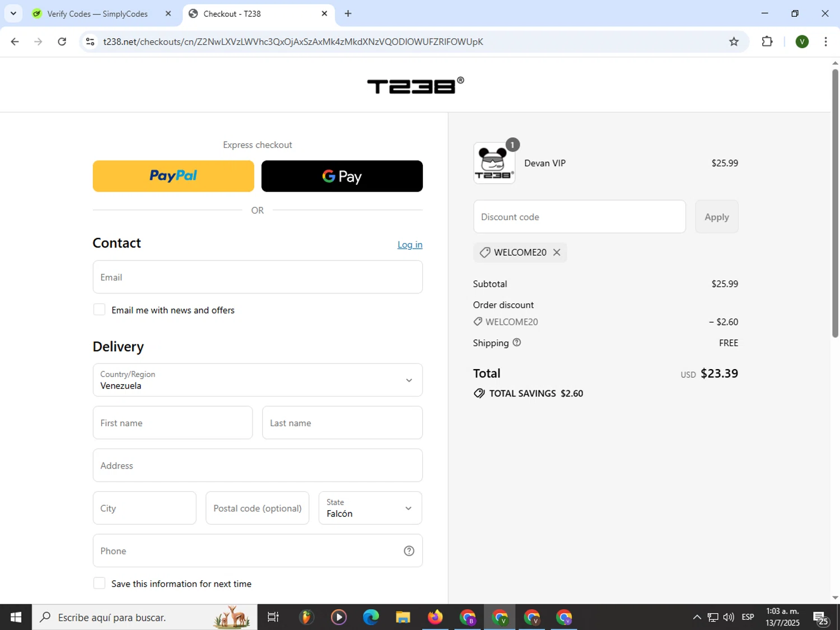Open the Country/Region dropdown
Viewport: 840px width, 630px height.
point(258,380)
